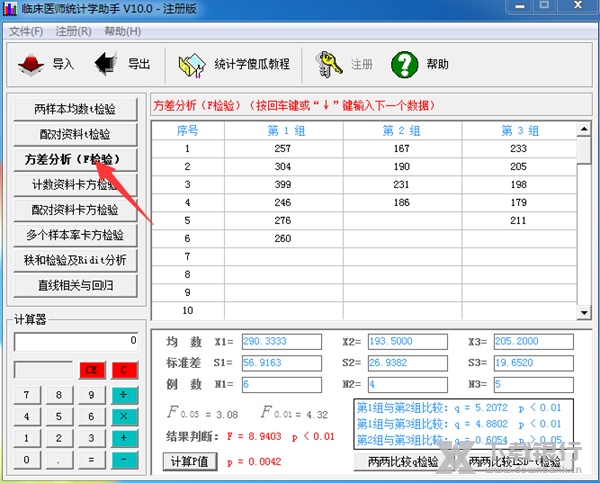Image resolution: width=600 pixels, height=483 pixels.
Task: Click the calculator divide key
Action: (x=124, y=395)
